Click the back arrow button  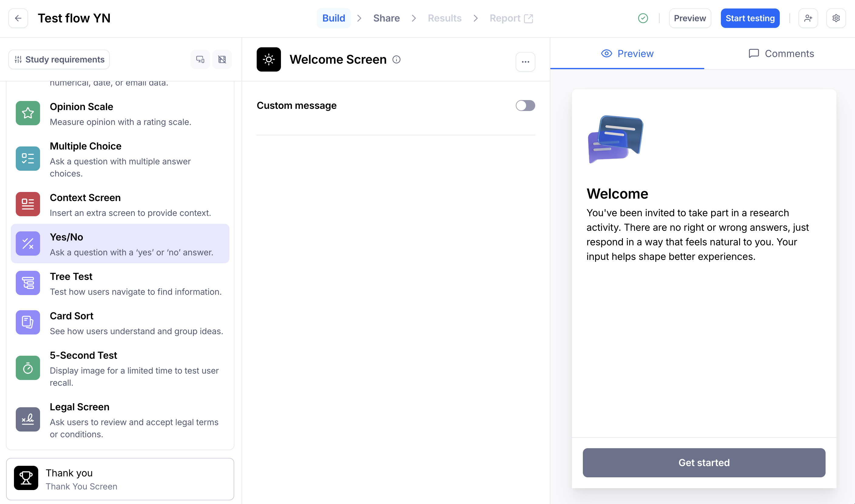18,18
